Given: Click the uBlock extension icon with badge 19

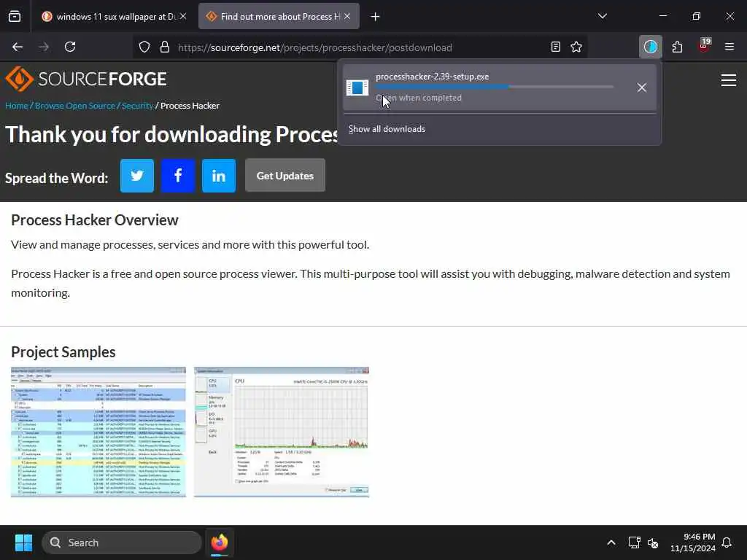Looking at the screenshot, I should point(704,46).
